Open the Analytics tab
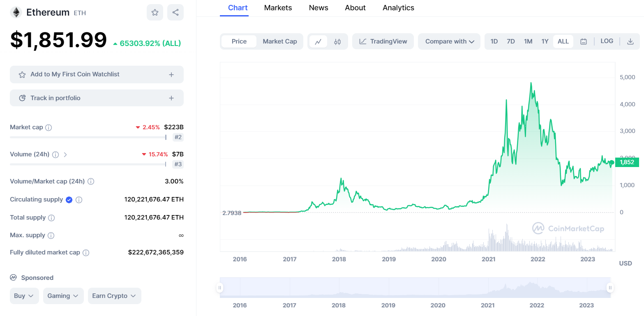The height and width of the screenshot is (316, 644). pyautogui.click(x=398, y=8)
